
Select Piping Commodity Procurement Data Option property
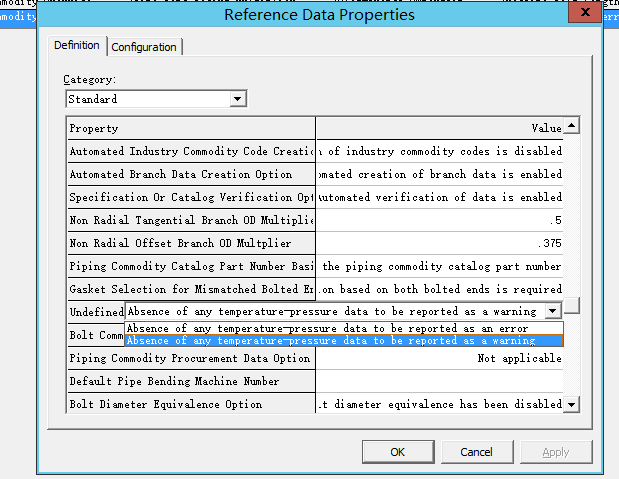pos(191,358)
